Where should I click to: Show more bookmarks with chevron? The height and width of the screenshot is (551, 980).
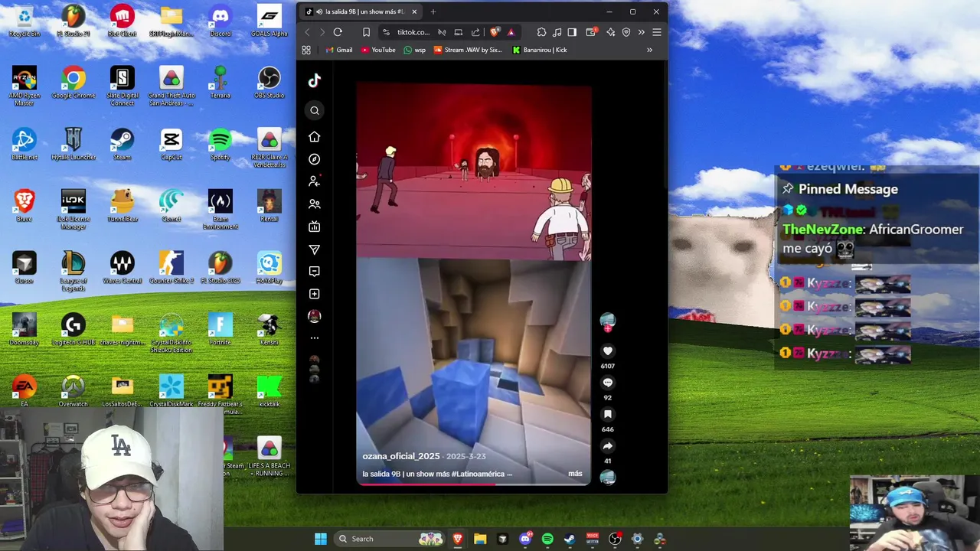(x=649, y=50)
